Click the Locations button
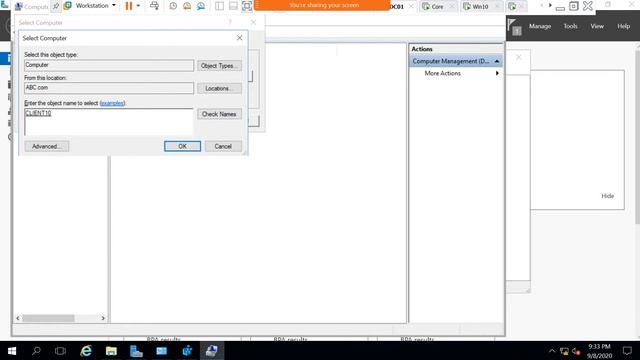 219,88
